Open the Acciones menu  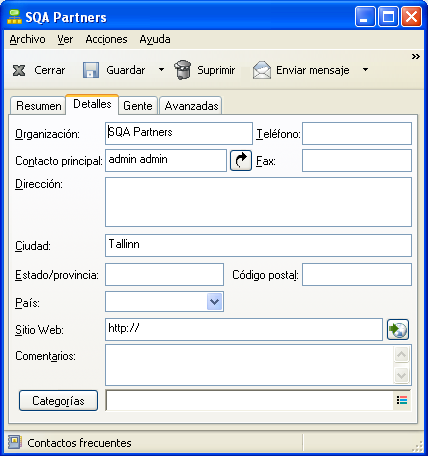pos(106,39)
